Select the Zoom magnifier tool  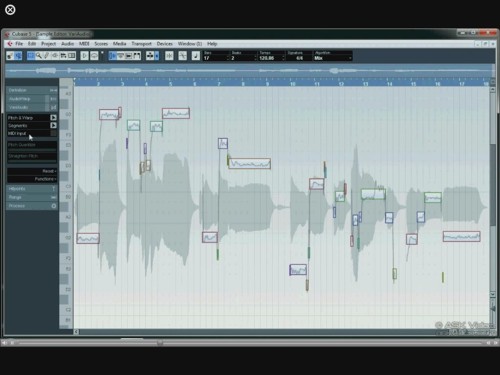(x=39, y=56)
